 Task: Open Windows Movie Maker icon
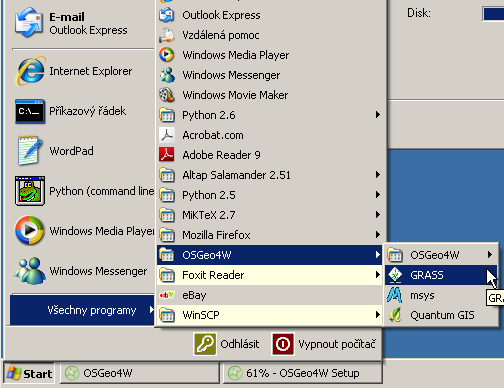pyautogui.click(x=166, y=95)
